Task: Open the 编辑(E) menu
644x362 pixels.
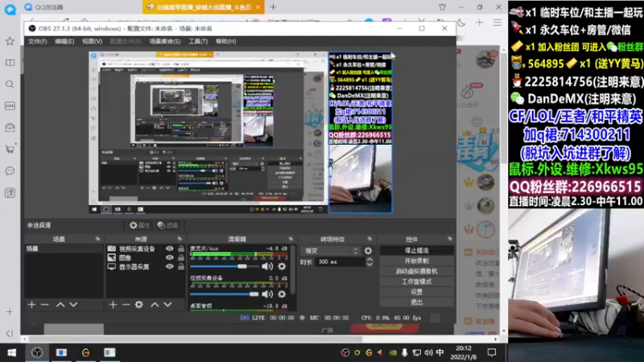Action: 64,42
